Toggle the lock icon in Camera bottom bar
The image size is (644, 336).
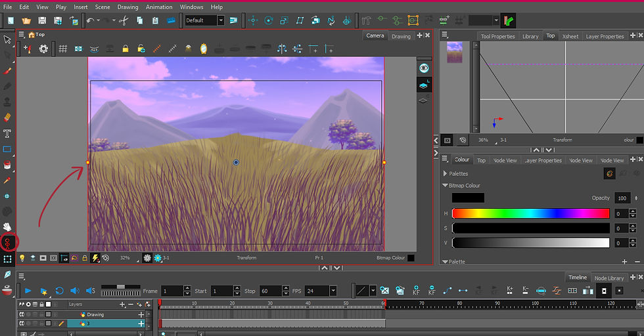click(85, 258)
